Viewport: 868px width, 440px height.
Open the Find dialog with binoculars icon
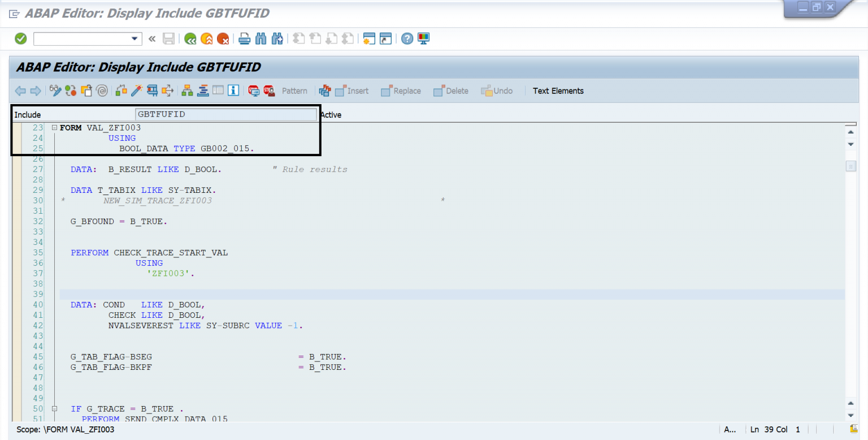point(261,38)
